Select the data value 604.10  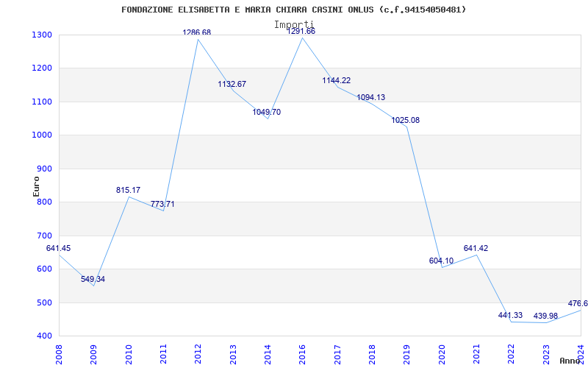[x=442, y=261]
